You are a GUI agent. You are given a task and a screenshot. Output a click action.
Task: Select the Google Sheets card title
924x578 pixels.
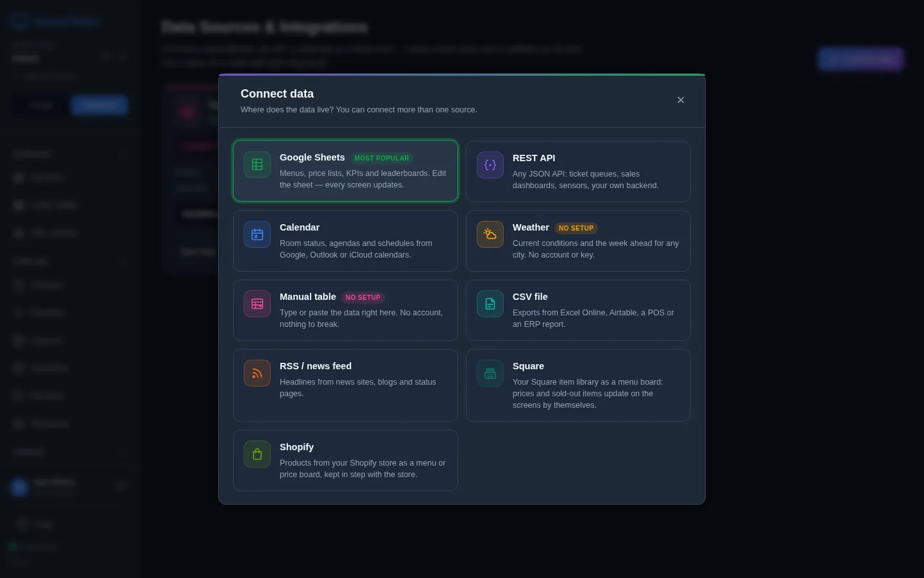(x=312, y=157)
